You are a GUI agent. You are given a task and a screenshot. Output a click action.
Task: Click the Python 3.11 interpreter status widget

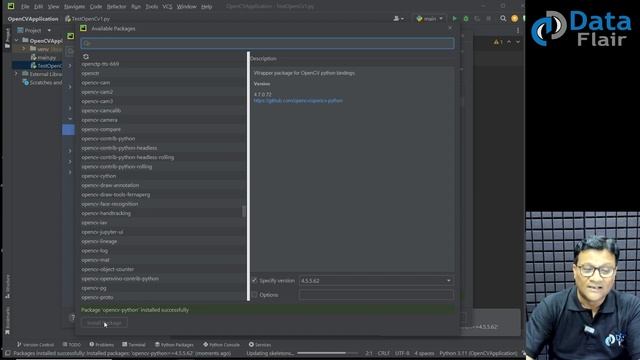[x=478, y=353]
